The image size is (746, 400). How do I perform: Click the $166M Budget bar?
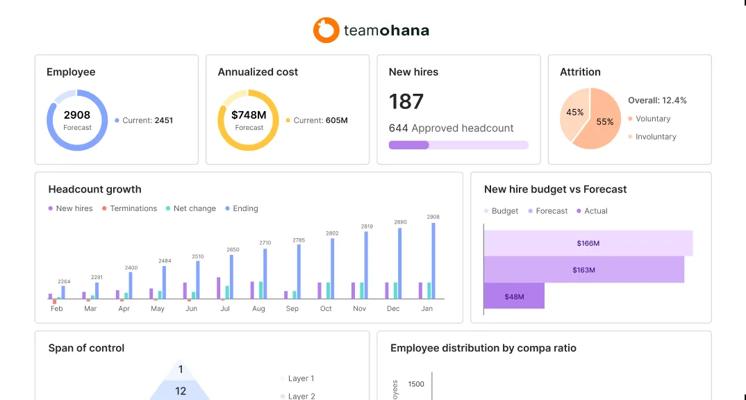tap(589, 243)
